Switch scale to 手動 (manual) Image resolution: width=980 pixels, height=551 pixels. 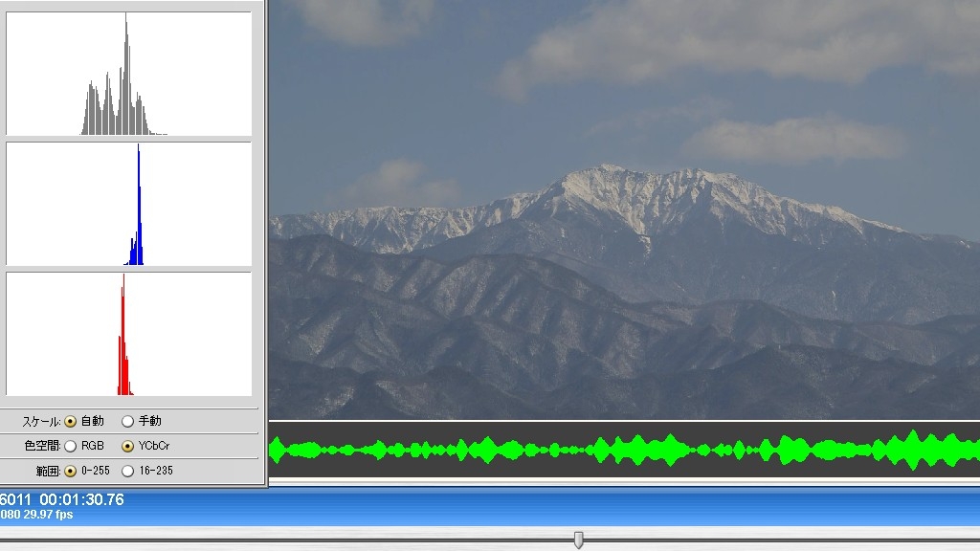(128, 421)
